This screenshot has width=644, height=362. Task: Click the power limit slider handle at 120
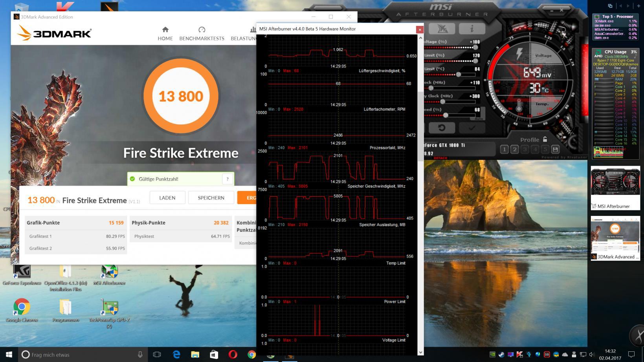[x=475, y=61]
